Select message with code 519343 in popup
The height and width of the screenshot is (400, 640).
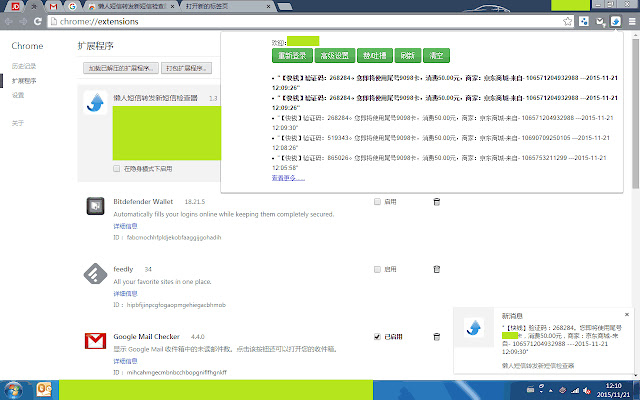[x=441, y=142]
